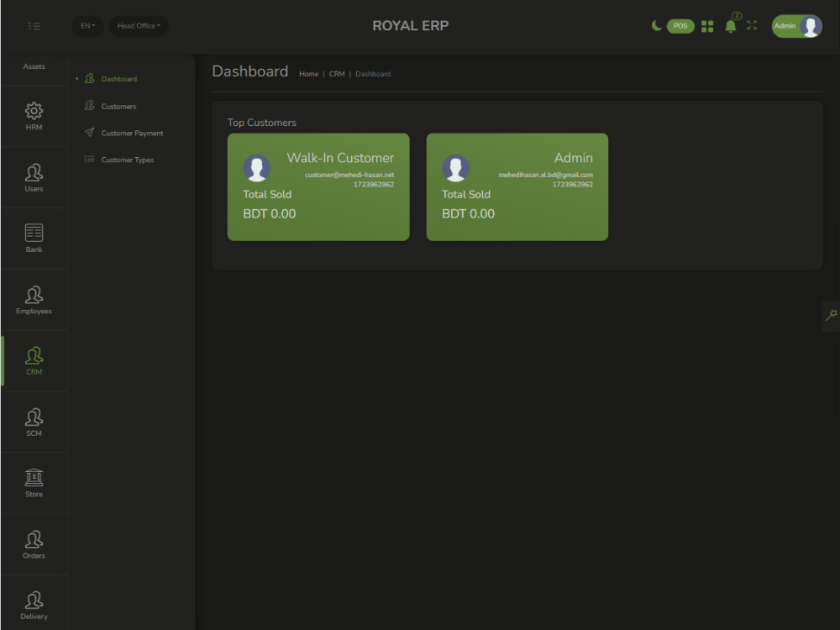Image resolution: width=840 pixels, height=630 pixels.
Task: Open the Admin customer card
Action: coord(517,187)
